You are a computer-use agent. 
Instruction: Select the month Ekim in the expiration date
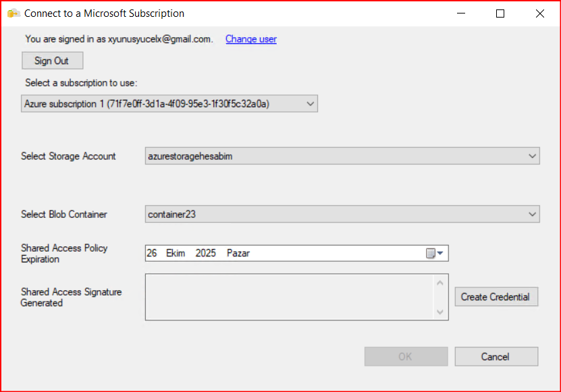tap(176, 253)
